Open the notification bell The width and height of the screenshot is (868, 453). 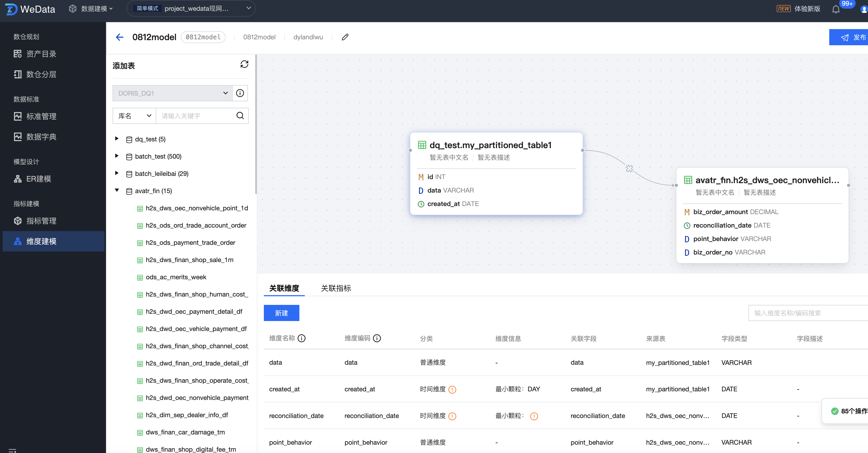(836, 9)
